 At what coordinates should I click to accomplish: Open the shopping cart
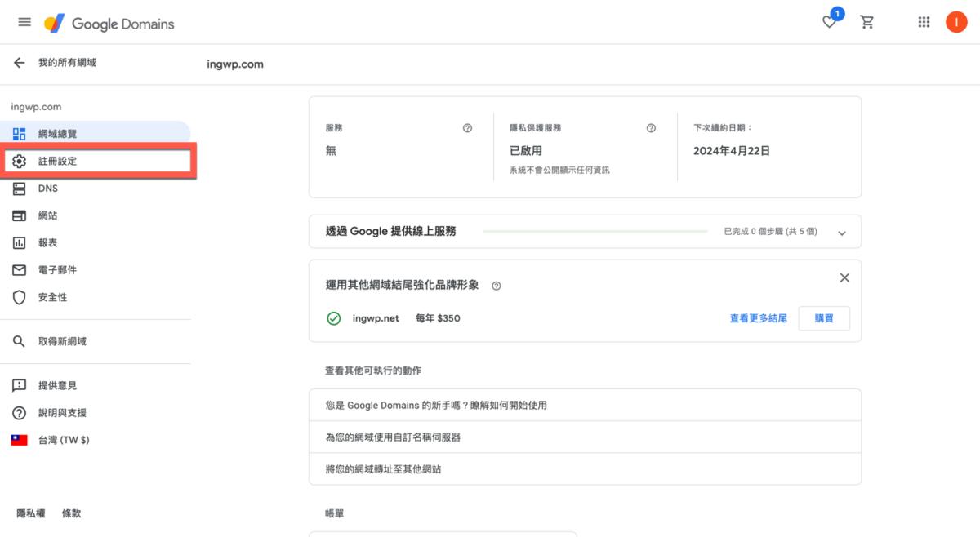867,22
